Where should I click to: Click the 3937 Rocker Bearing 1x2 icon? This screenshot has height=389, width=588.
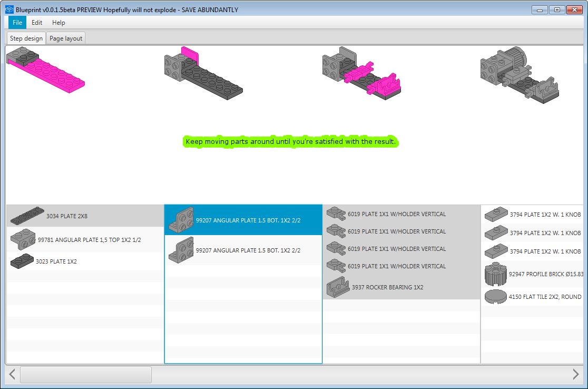tap(338, 287)
